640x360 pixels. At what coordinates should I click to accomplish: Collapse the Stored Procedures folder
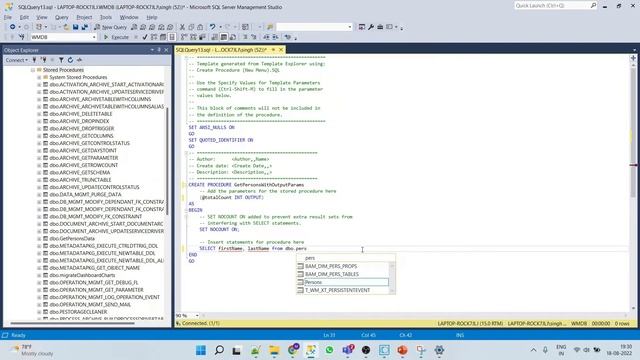click(x=33, y=70)
